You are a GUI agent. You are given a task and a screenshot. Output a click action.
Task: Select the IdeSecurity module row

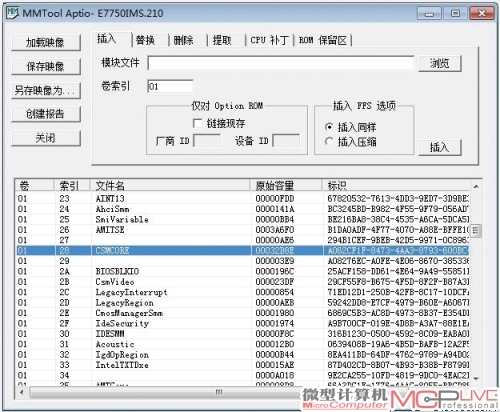(x=242, y=323)
